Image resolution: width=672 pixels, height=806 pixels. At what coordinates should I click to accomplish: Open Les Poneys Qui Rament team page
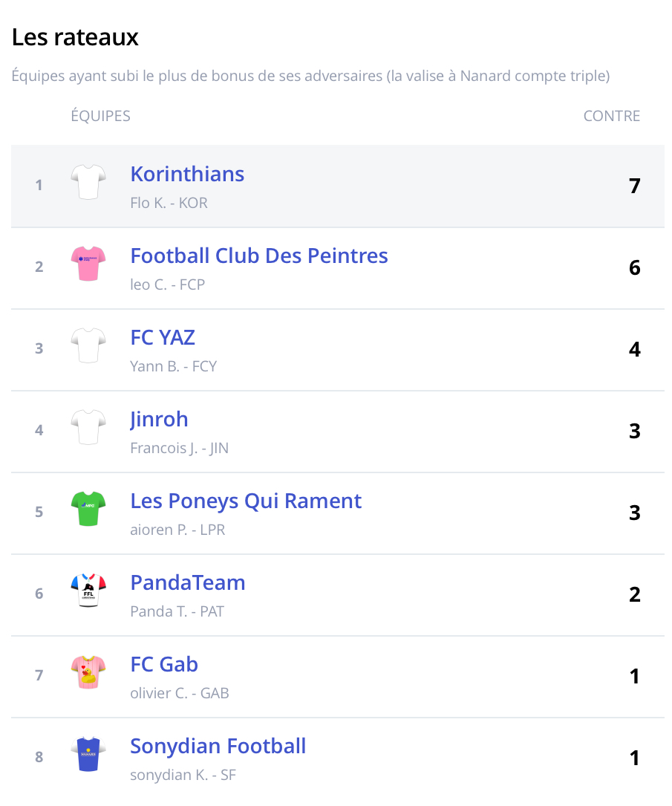tap(246, 501)
